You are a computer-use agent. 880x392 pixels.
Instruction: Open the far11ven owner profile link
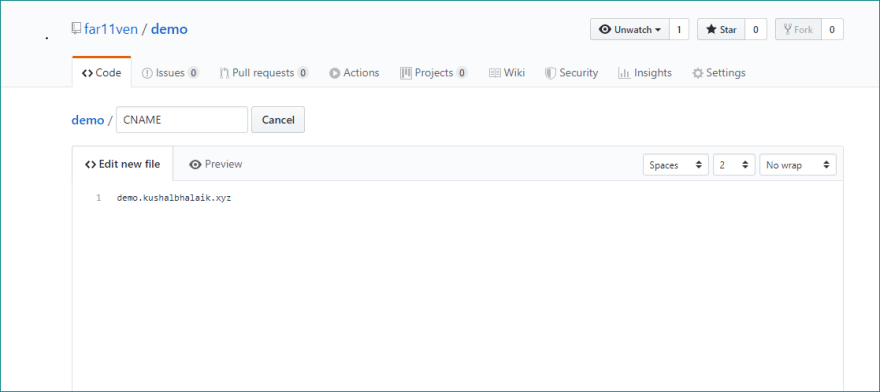pyautogui.click(x=111, y=29)
